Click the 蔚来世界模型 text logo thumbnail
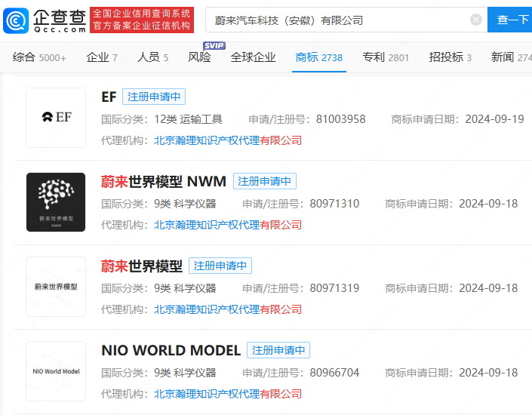The height and width of the screenshot is (415, 532). (x=56, y=287)
